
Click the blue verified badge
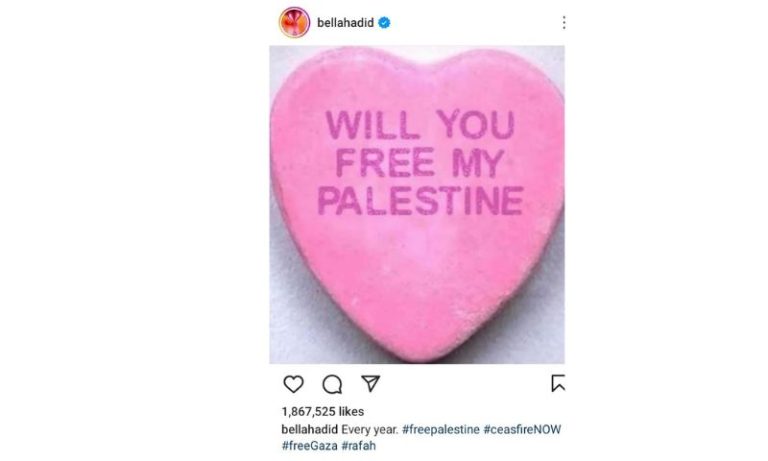click(x=384, y=23)
